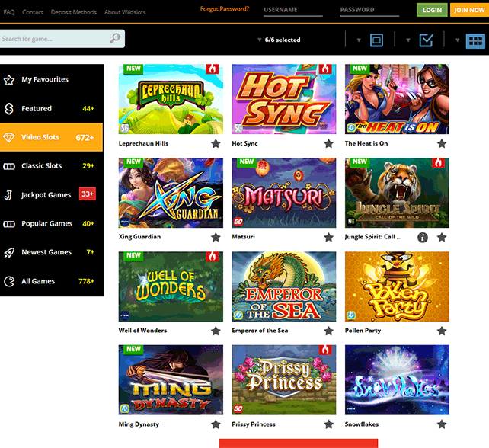Viewport: 489px width, 448px height.
Task: Toggle Jungle Spirit favourite star
Action: tap(442, 238)
